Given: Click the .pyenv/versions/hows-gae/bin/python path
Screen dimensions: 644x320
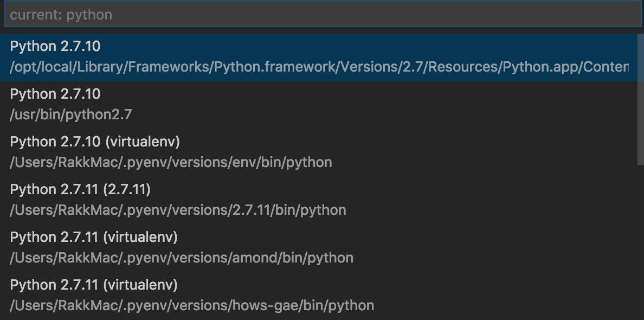Looking at the screenshot, I should pyautogui.click(x=192, y=305).
